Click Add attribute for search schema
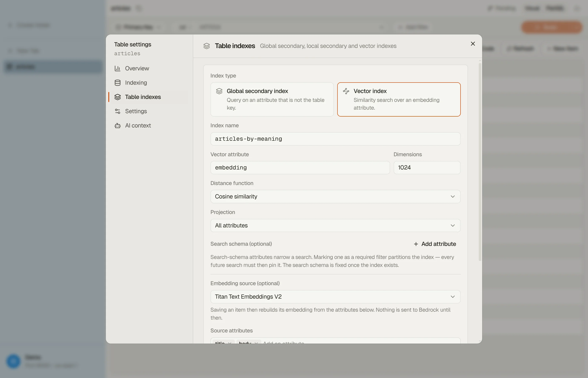This screenshot has height=378, width=588. 435,244
